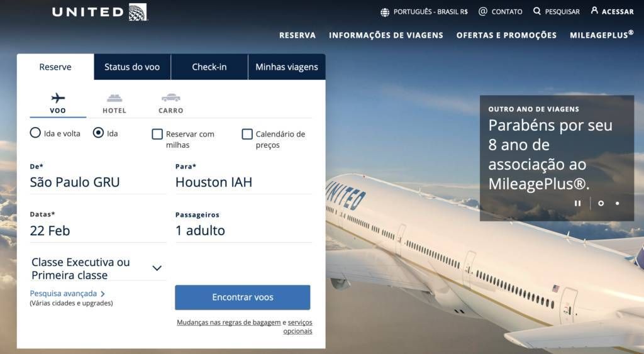Click the Contato at-sign icon
This screenshot has height=354, width=644.
[483, 11]
